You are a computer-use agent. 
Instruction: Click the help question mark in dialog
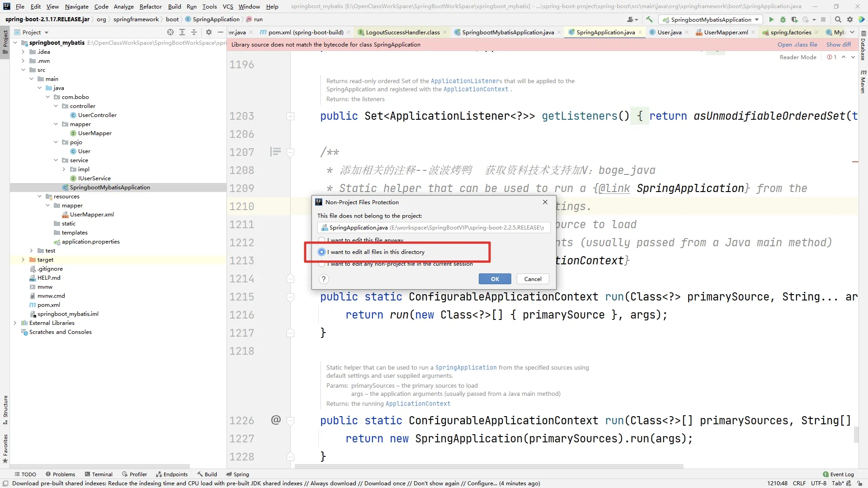point(324,279)
